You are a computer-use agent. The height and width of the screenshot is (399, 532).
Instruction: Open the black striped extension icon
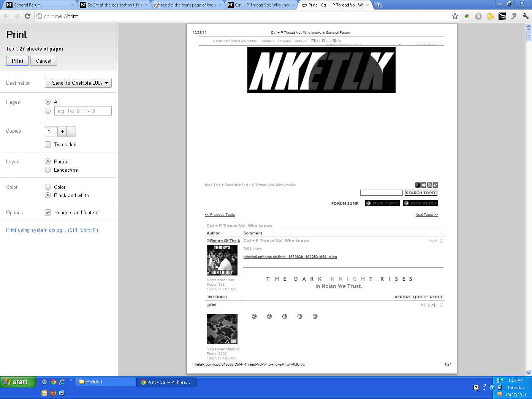[x=502, y=16]
